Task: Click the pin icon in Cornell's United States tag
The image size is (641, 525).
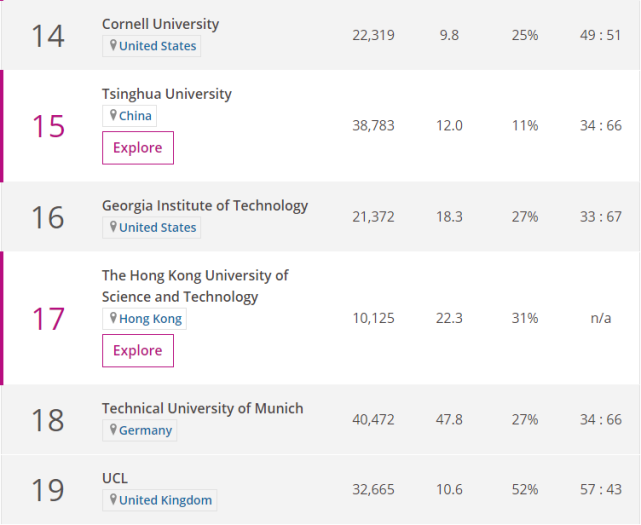Action: [113, 45]
